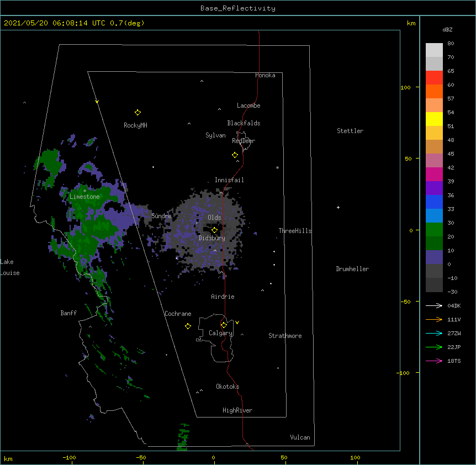Select the purple 36-39 dBZ swatch

click(434, 188)
